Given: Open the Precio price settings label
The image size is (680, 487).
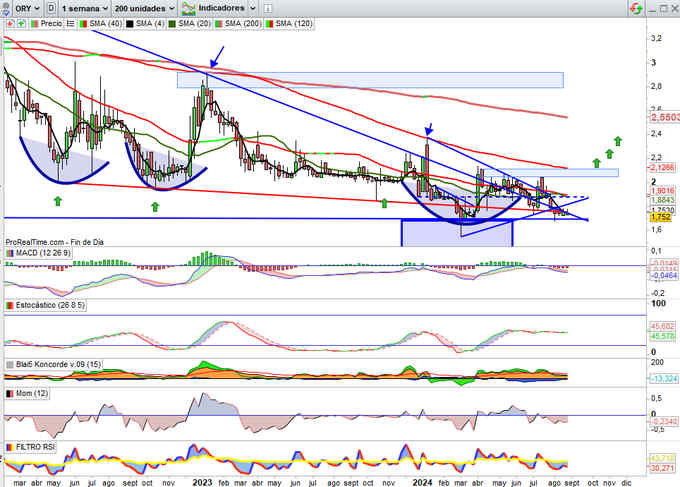Looking at the screenshot, I should (x=51, y=23).
